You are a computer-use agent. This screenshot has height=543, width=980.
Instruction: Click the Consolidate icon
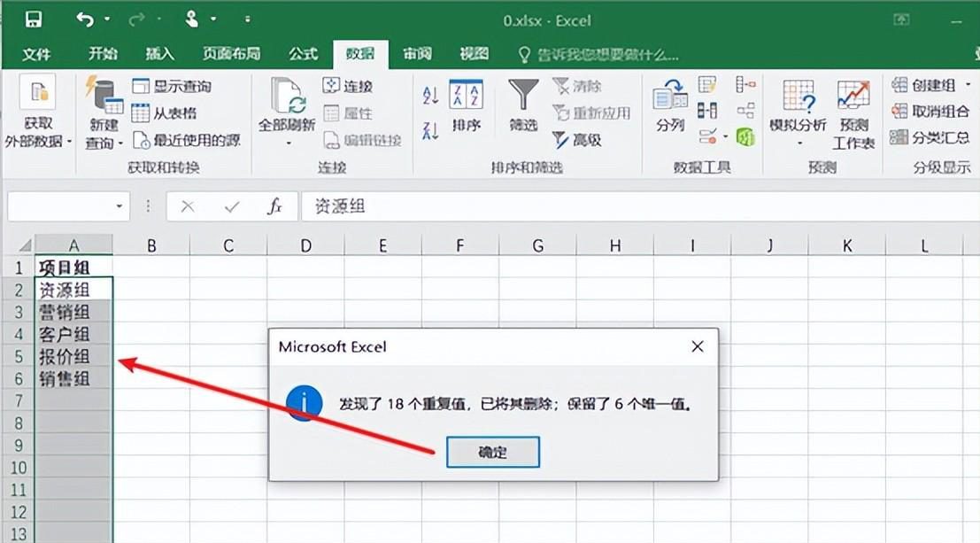pos(745,84)
